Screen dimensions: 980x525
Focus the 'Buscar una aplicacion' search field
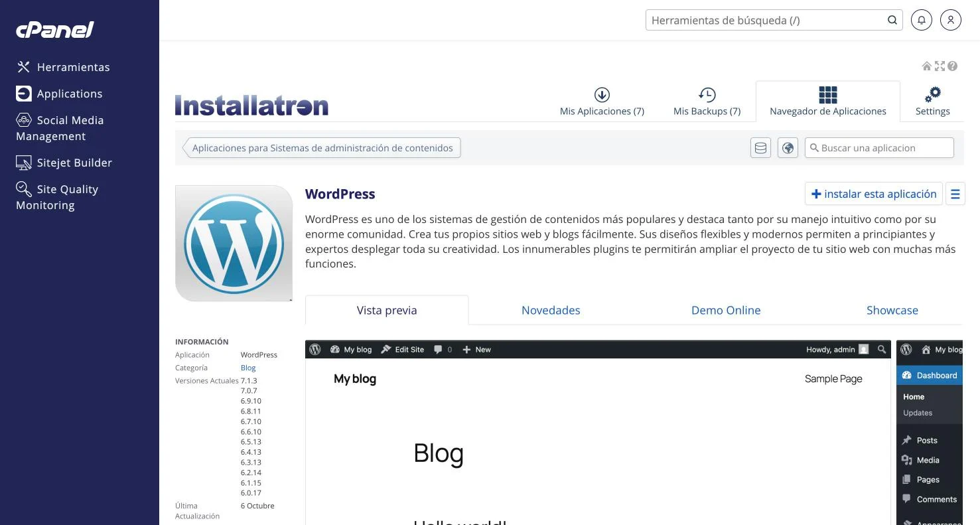tap(879, 148)
